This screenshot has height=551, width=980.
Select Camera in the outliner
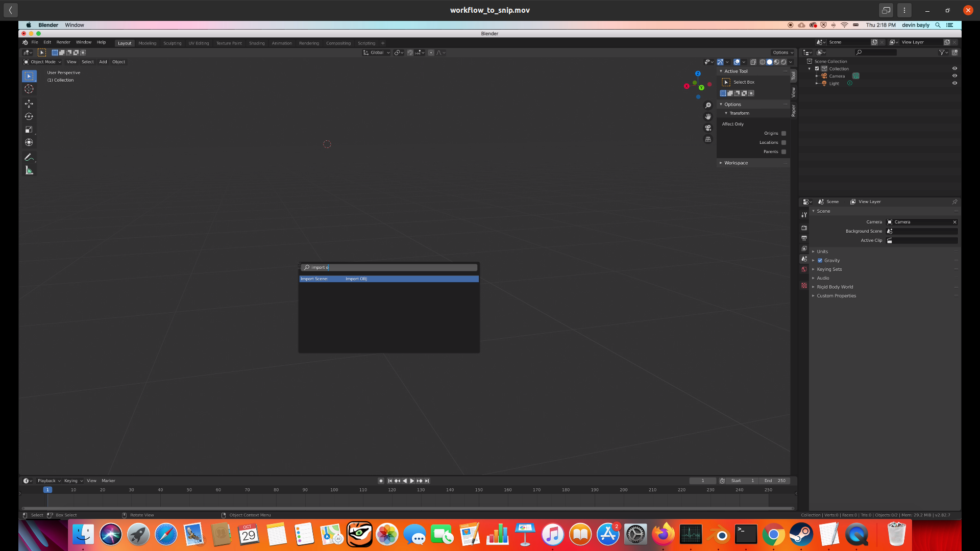pyautogui.click(x=837, y=77)
